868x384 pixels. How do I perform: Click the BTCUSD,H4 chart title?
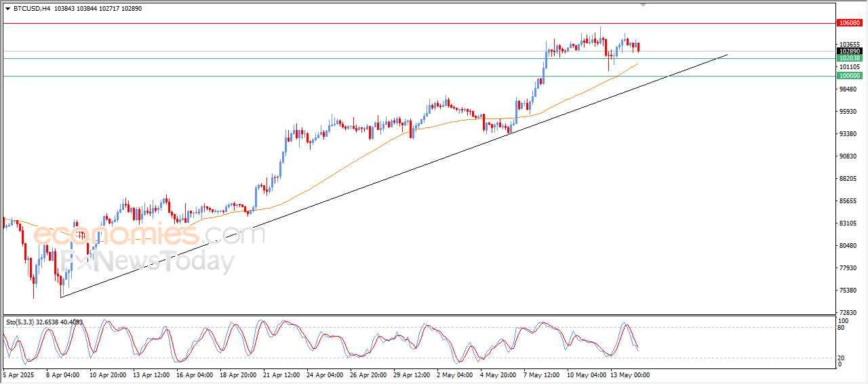tap(31, 9)
